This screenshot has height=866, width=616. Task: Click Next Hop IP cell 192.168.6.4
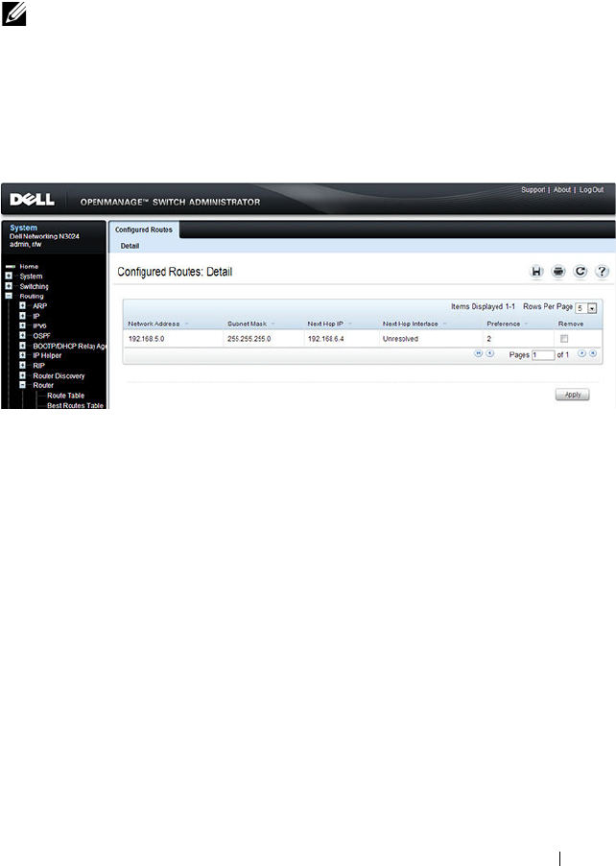pos(325,339)
